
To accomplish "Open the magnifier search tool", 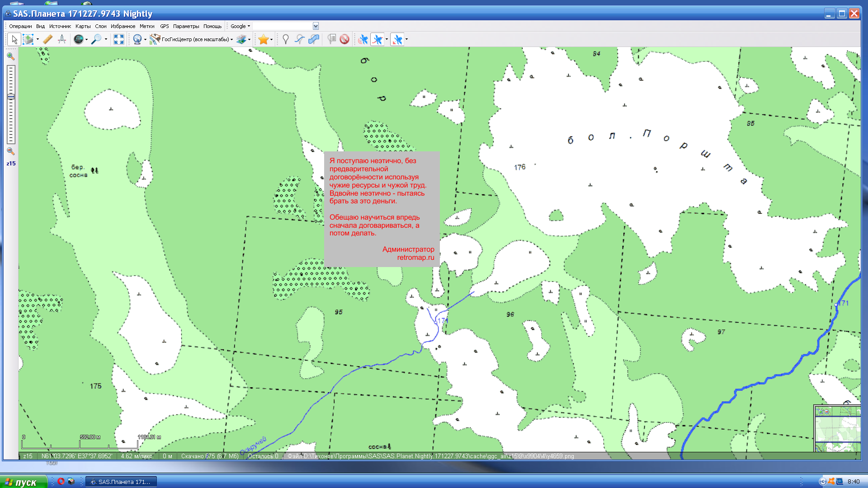I will 96,39.
